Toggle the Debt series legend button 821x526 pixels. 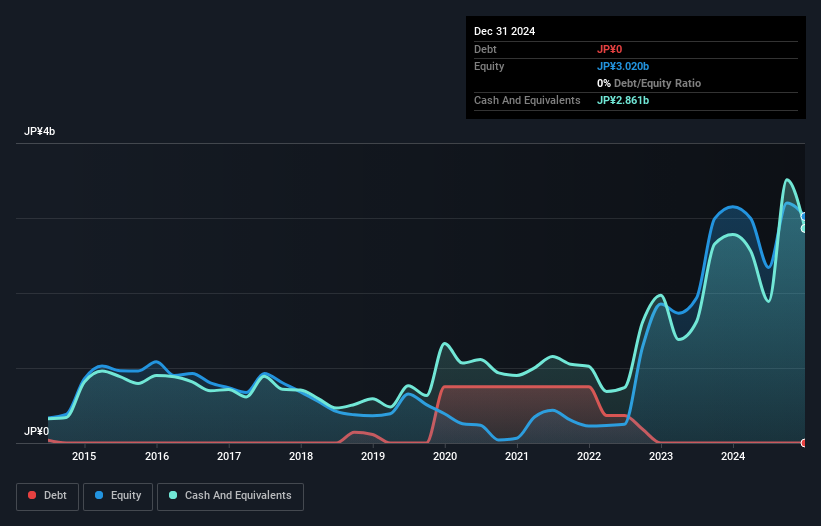click(x=47, y=496)
